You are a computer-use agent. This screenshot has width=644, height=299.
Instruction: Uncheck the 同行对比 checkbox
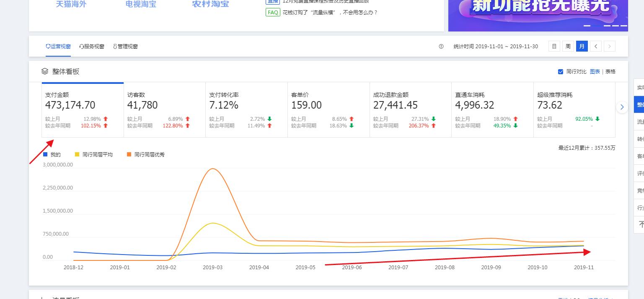click(561, 72)
